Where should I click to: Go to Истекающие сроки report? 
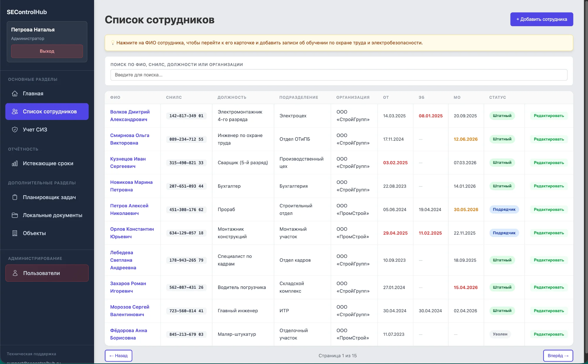pyautogui.click(x=47, y=163)
